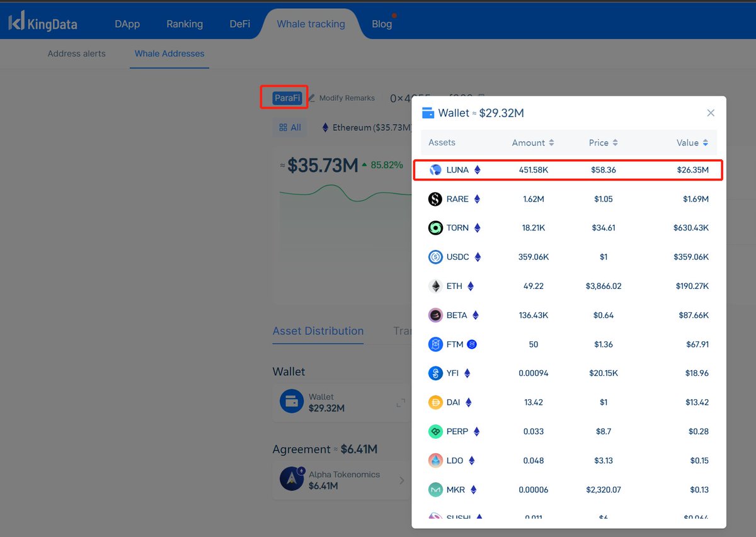Click Ethereum chain badge beside RARE
Screen dimensions: 756x537
477,199
